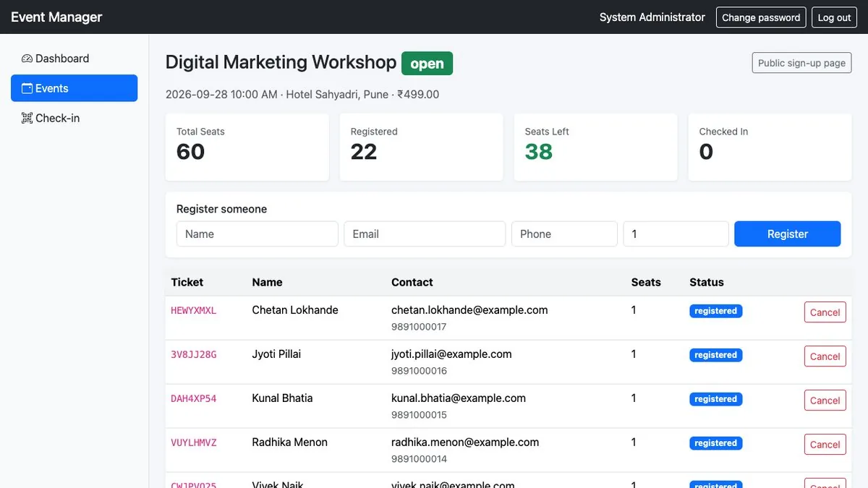Screen dimensions: 868x488
Task: Click ticket code HEWYXMXL
Action: click(x=193, y=310)
